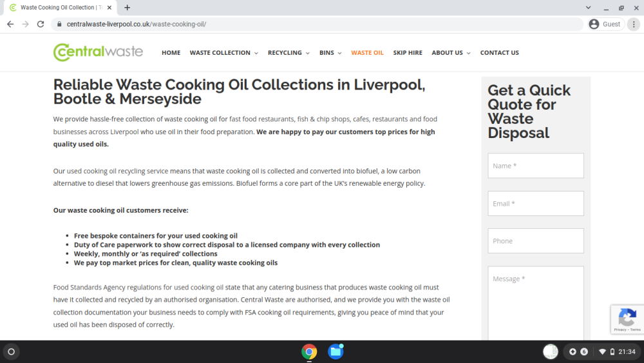Open the Files app on the shelf

[336, 352]
